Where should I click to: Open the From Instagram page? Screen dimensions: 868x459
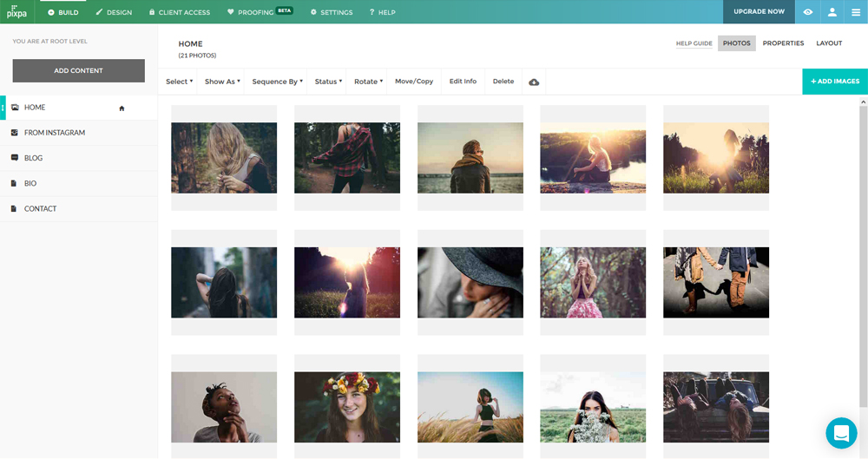click(79, 133)
